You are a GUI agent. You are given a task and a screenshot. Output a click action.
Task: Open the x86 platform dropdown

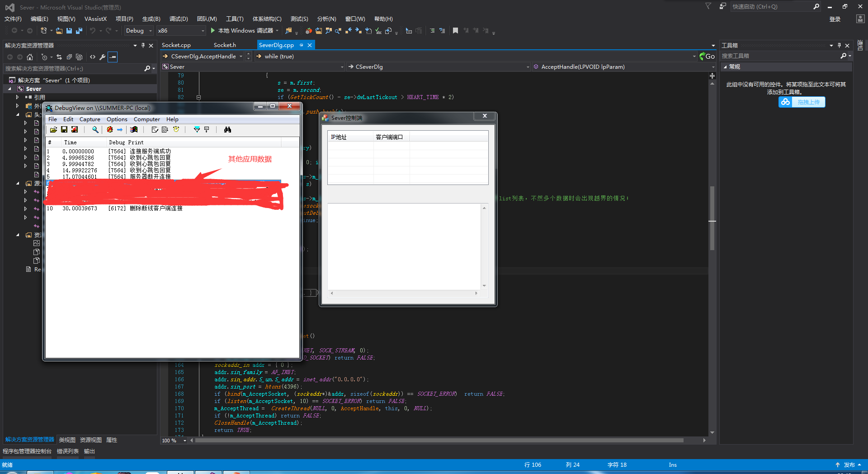point(181,31)
